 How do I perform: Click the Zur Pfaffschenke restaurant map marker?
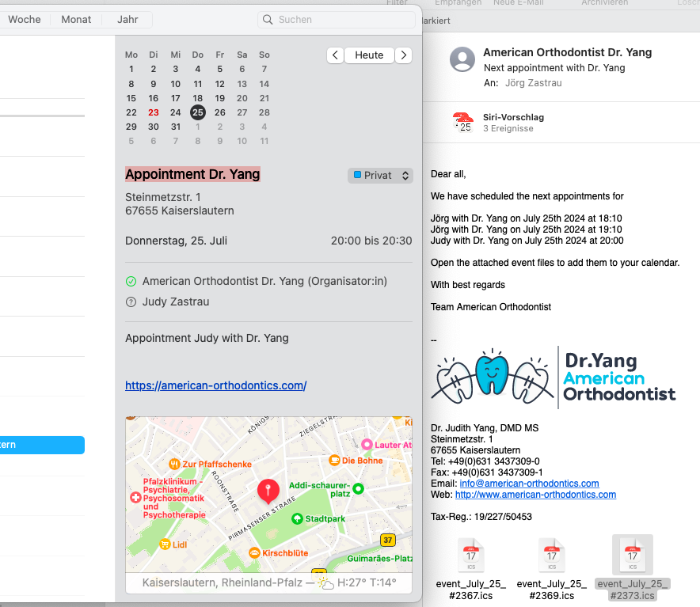point(174,465)
